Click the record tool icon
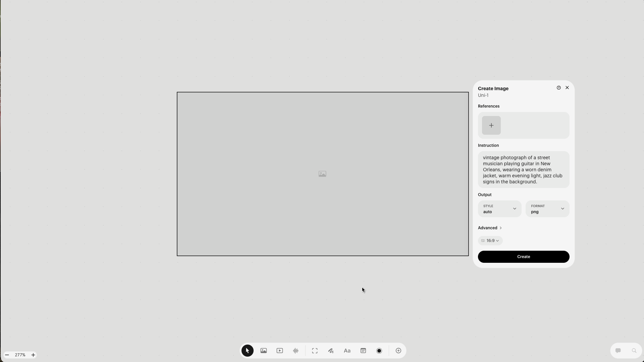This screenshot has height=362, width=644. pos(379,351)
